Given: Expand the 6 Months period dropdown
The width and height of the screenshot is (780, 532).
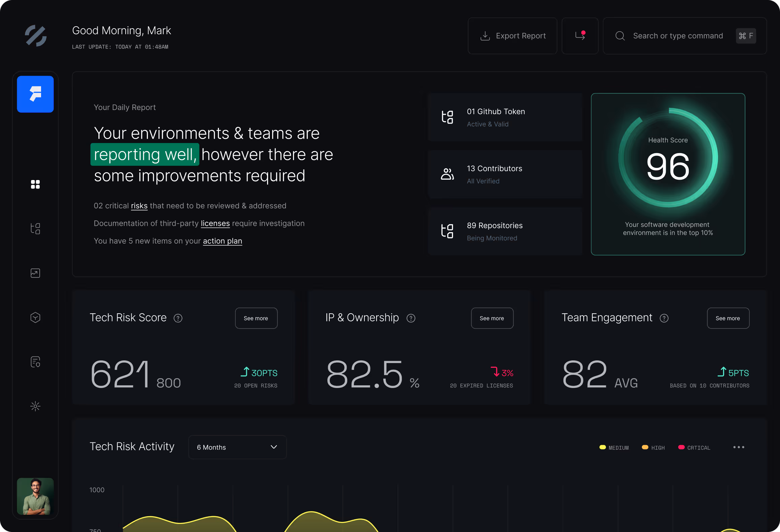Looking at the screenshot, I should pos(237,447).
